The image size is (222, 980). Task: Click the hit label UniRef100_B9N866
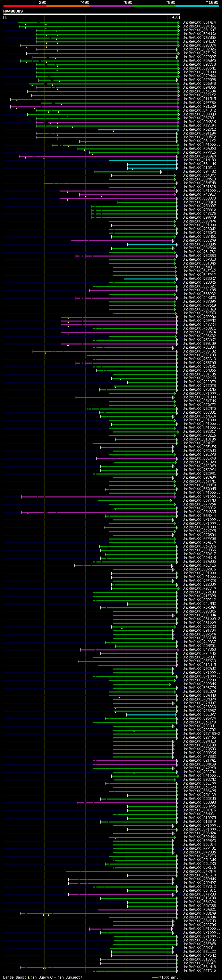(x=199, y=88)
